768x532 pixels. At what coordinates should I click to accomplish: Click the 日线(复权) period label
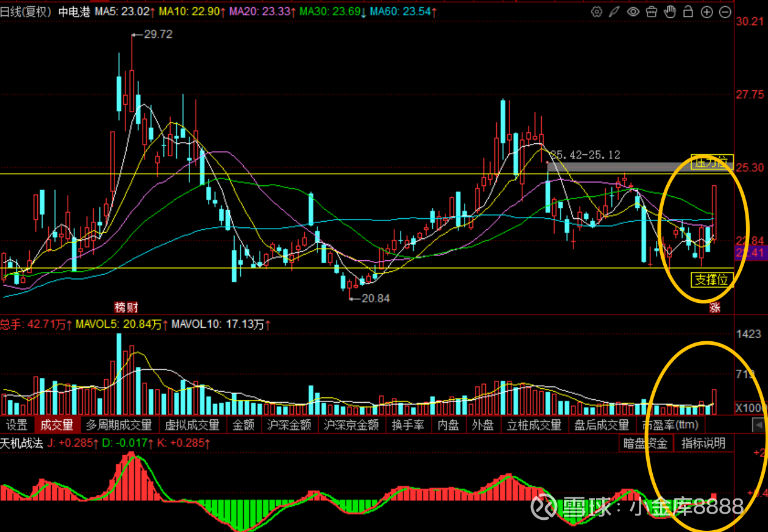[x=27, y=12]
